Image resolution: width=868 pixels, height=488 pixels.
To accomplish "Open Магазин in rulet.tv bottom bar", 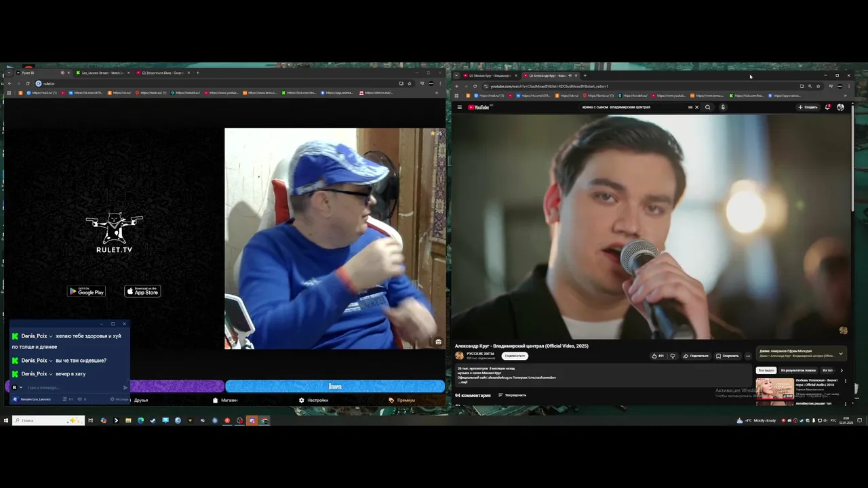I will tap(225, 400).
